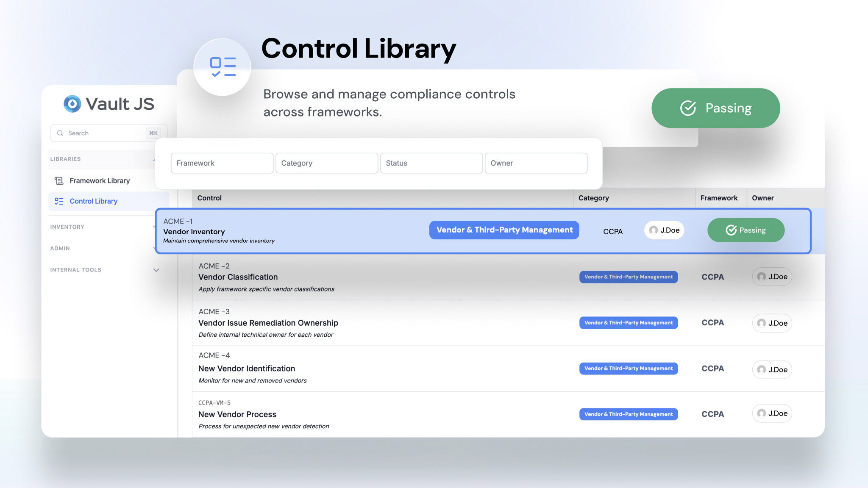Toggle the Passing status on ACME-1
This screenshot has width=868, height=488.
746,230
